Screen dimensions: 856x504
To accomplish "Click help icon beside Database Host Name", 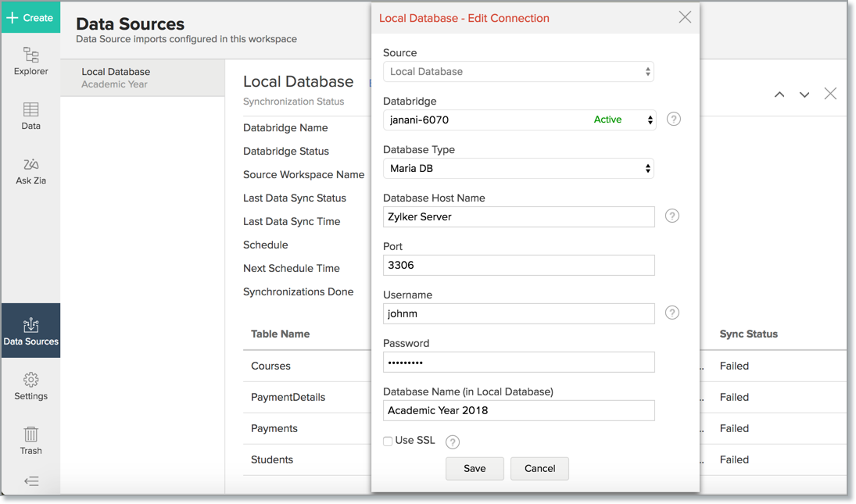I will [x=672, y=216].
